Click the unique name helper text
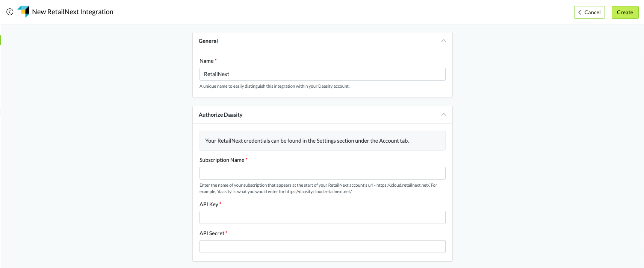 (x=274, y=86)
